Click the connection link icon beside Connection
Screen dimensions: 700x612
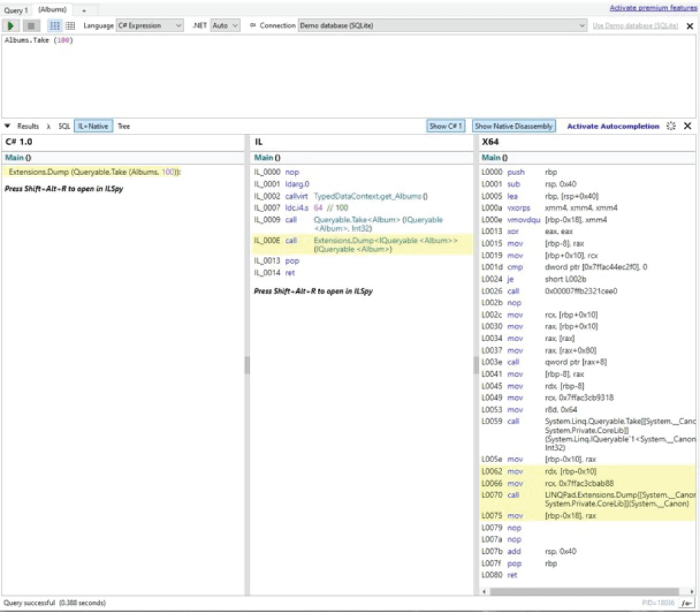pos(253,25)
